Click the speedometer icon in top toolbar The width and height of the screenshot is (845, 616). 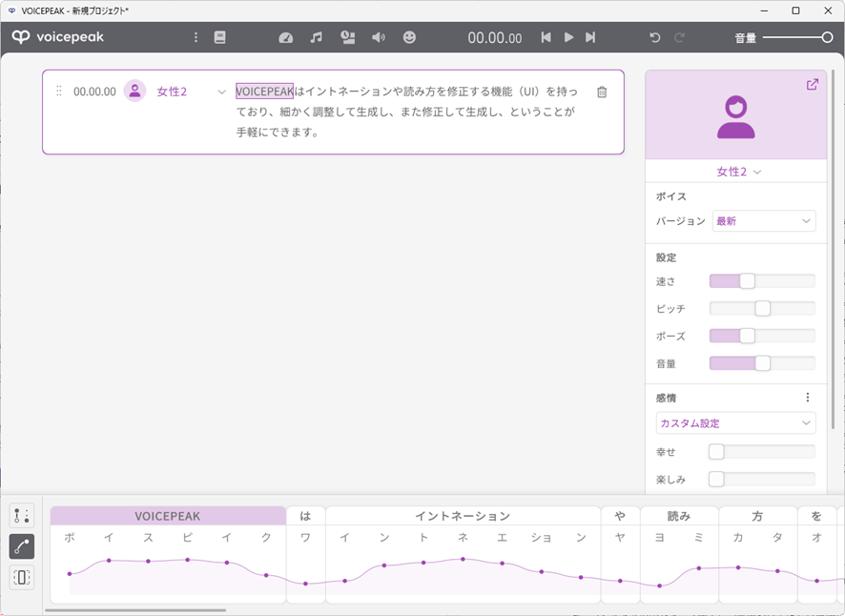(x=286, y=37)
